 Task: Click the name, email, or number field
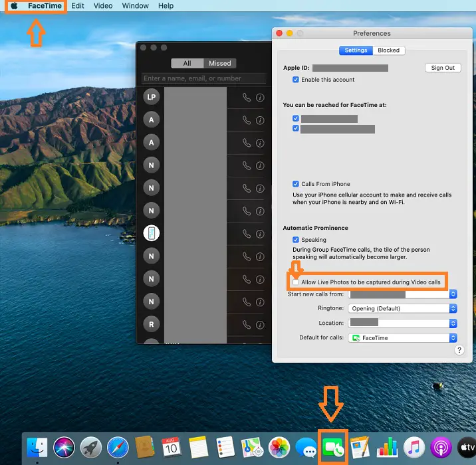coord(203,78)
